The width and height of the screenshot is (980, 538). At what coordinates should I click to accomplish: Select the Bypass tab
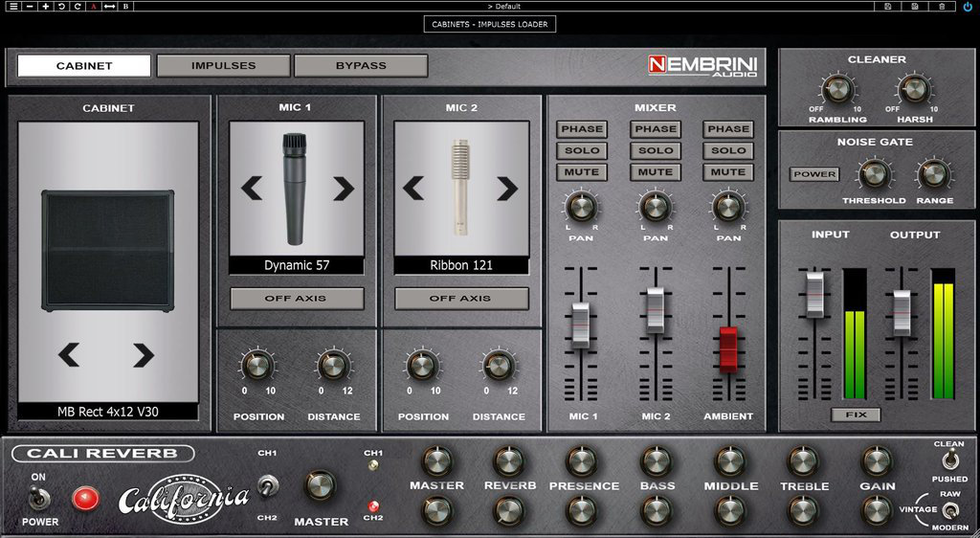click(361, 66)
